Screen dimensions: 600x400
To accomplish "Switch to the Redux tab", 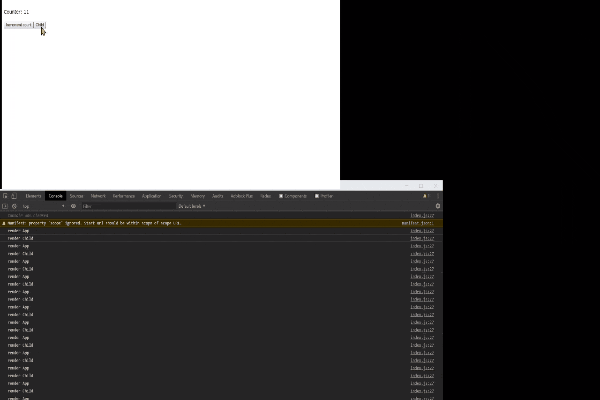I will pos(266,196).
